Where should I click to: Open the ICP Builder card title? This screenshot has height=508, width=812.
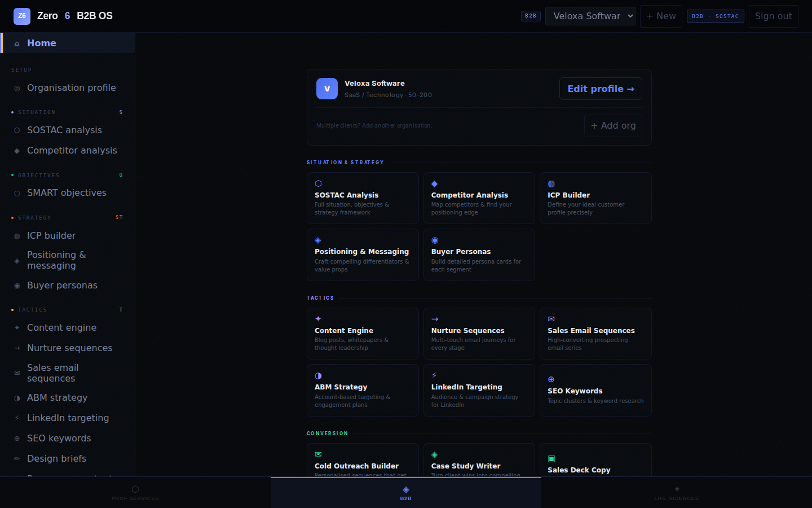(x=568, y=195)
